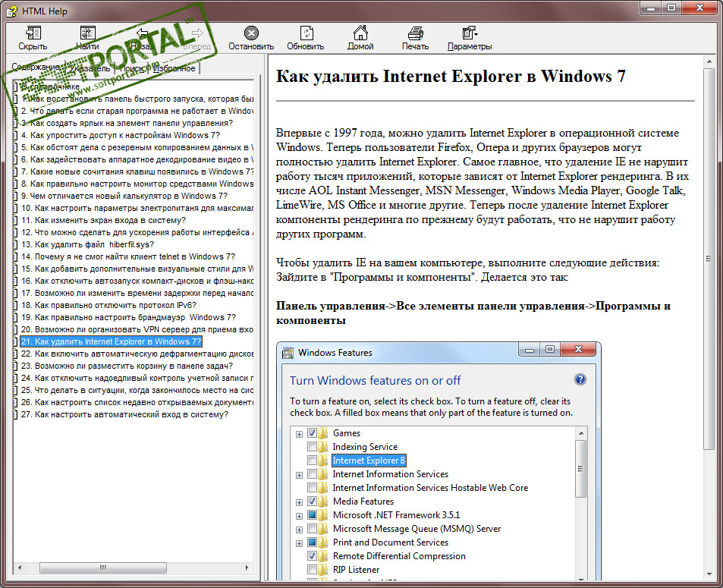This screenshot has height=588, width=723.
Task: Toggle the Internet Explorer 8 checkbox
Action: pos(312,461)
